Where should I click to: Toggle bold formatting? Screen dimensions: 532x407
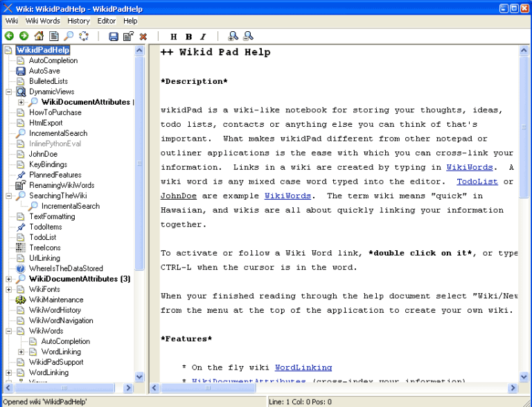[188, 37]
